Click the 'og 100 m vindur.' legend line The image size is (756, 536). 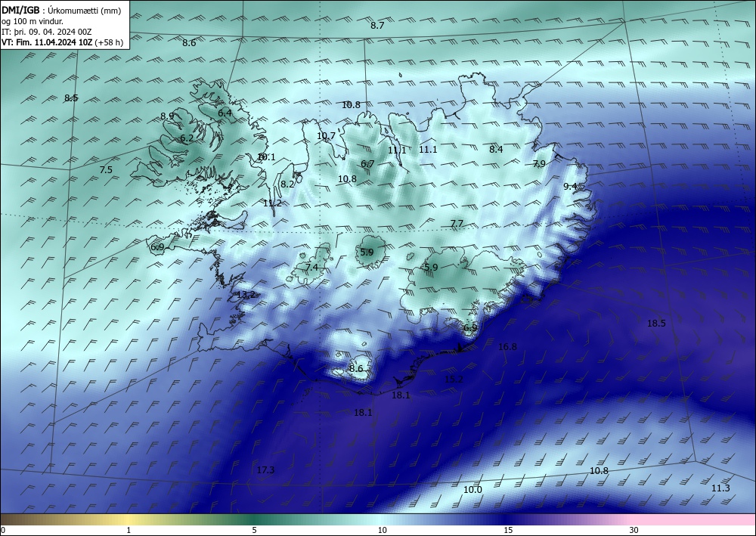(x=33, y=21)
